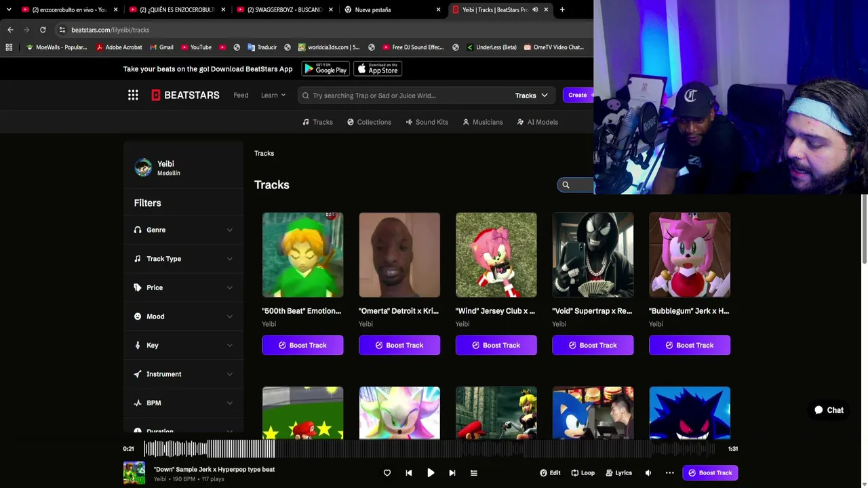Open the "Wind" Jersey Club track thumbnail
This screenshot has height=488, width=868.
[496, 255]
